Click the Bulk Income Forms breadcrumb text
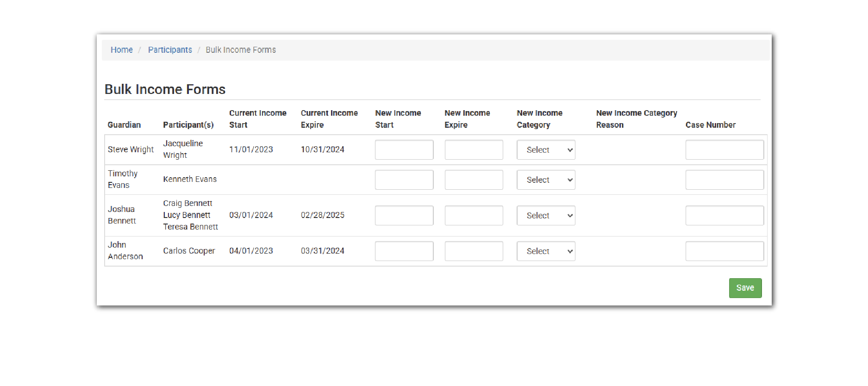868x386 pixels. (x=241, y=50)
